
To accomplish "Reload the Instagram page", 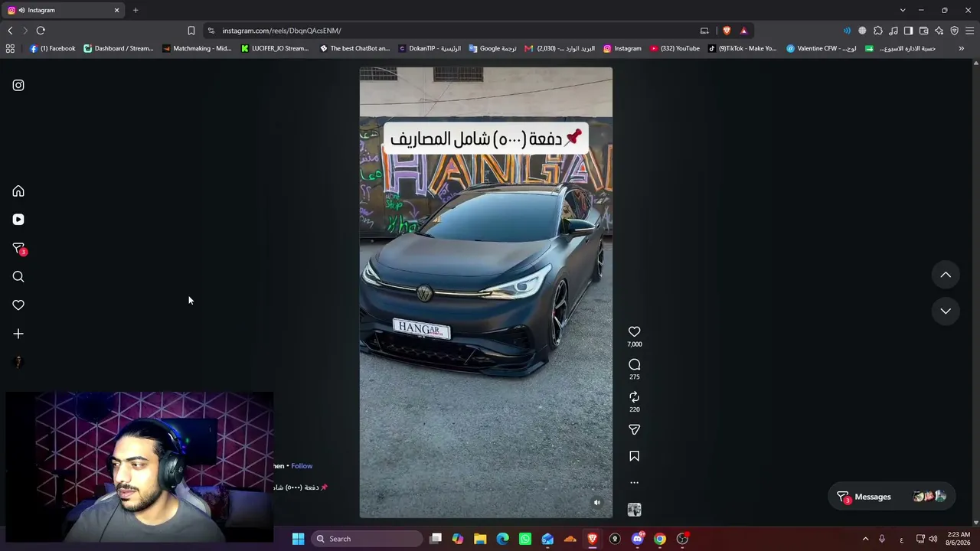I will 41,31.
